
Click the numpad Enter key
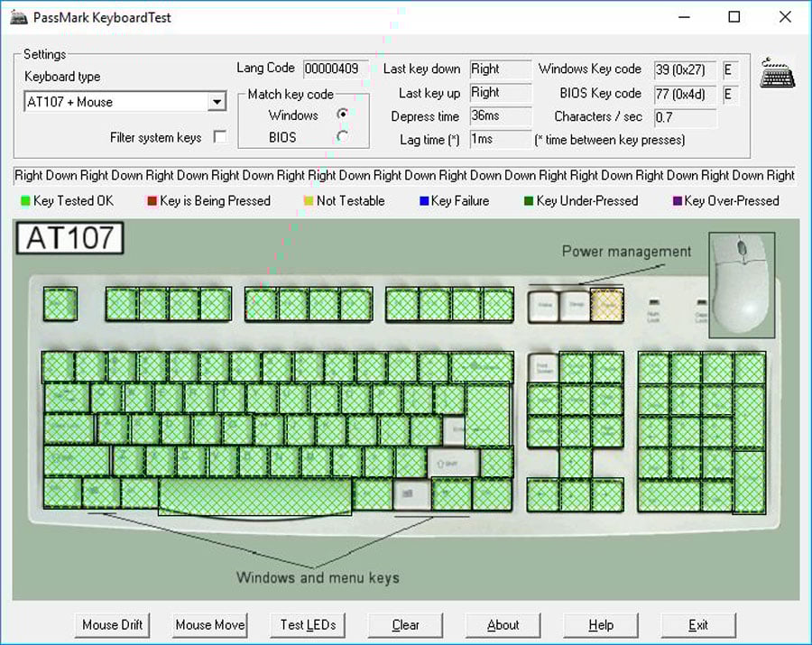(750, 482)
